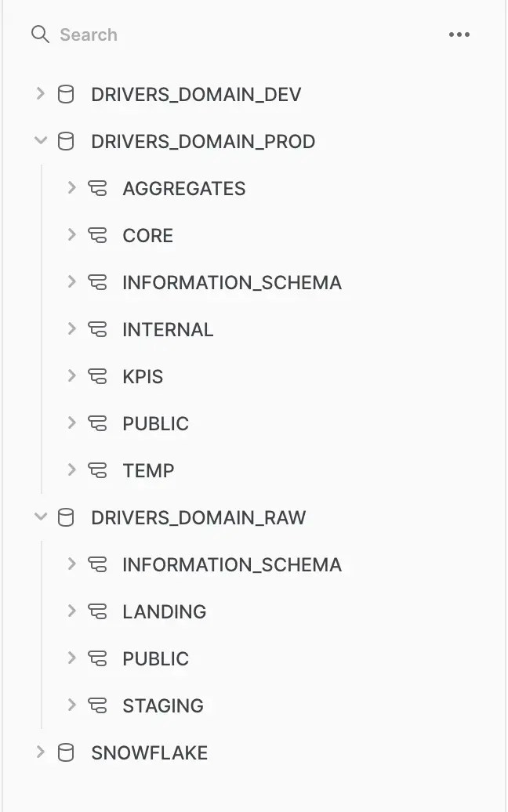This screenshot has width=508, height=812.
Task: Expand the SNOWFLAKE database
Action: 39,752
